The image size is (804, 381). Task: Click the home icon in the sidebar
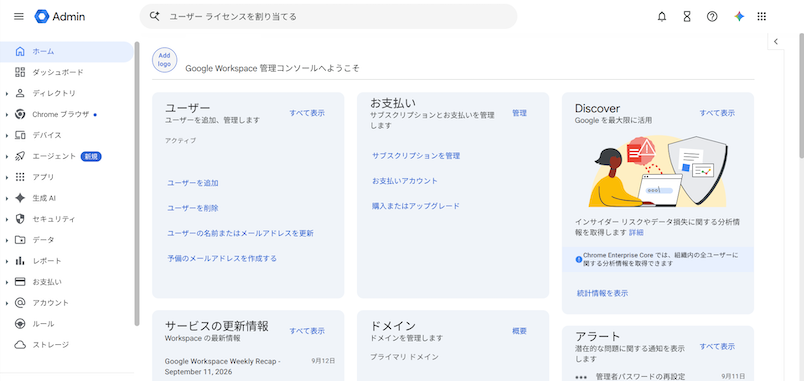point(20,51)
